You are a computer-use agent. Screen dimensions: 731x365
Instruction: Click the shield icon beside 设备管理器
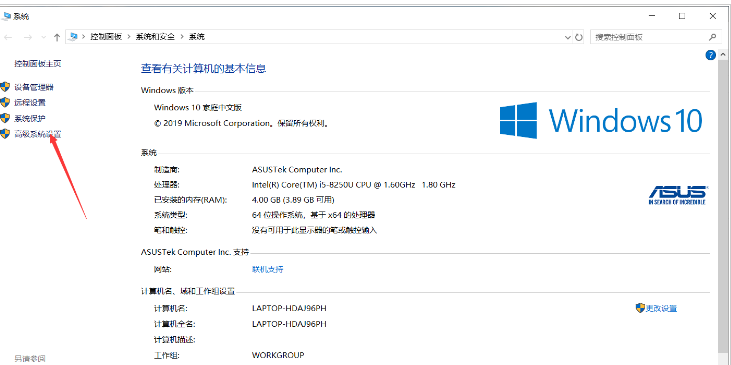tap(5, 87)
